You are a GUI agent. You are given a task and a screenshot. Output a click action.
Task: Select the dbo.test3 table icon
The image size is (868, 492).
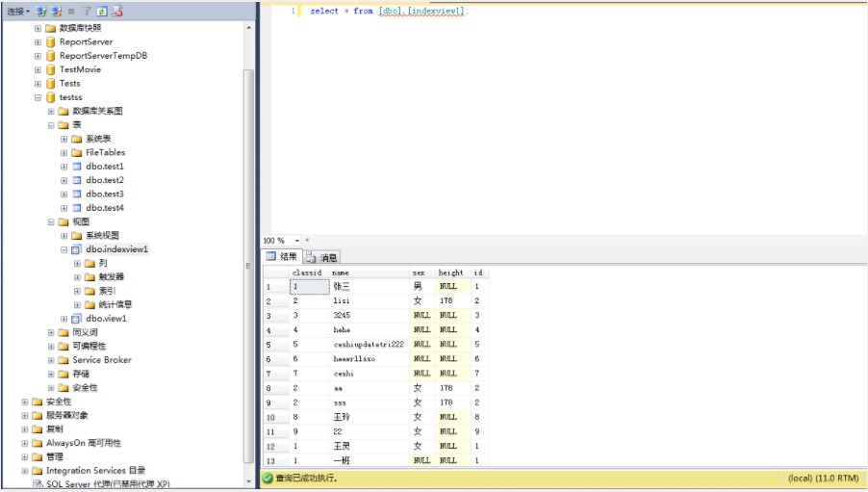click(77, 194)
